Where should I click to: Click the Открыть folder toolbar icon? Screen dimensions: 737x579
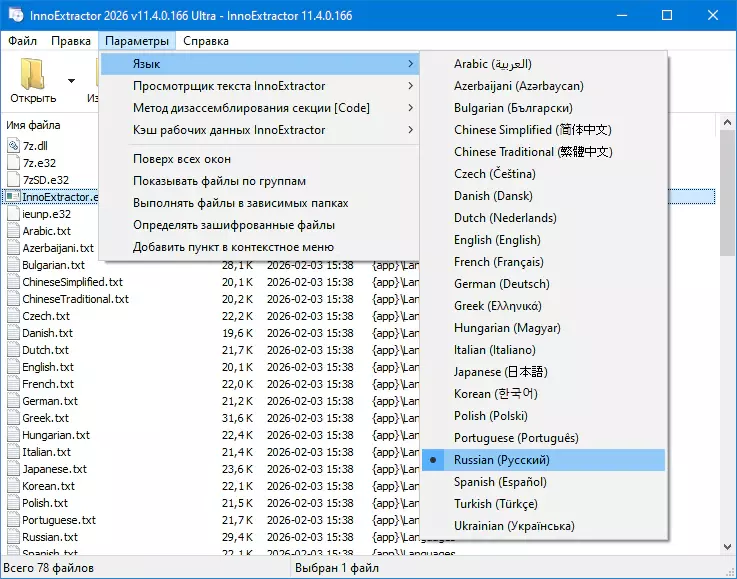pyautogui.click(x=33, y=75)
